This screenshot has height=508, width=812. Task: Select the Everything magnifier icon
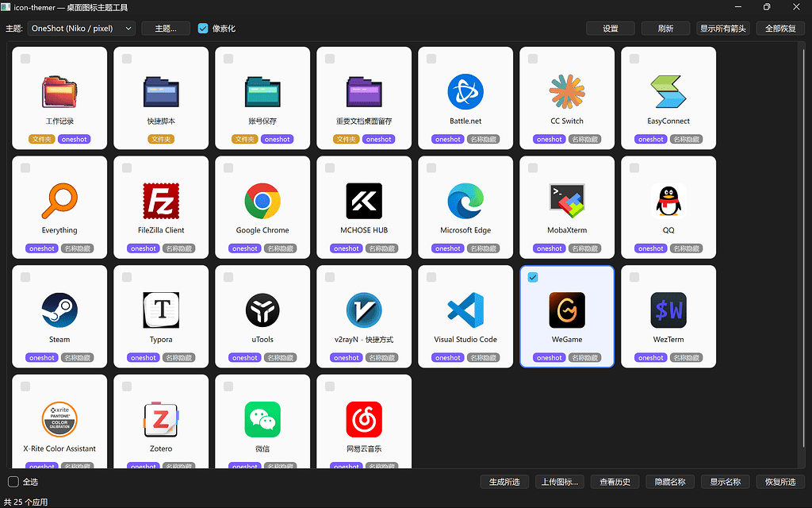click(x=59, y=201)
